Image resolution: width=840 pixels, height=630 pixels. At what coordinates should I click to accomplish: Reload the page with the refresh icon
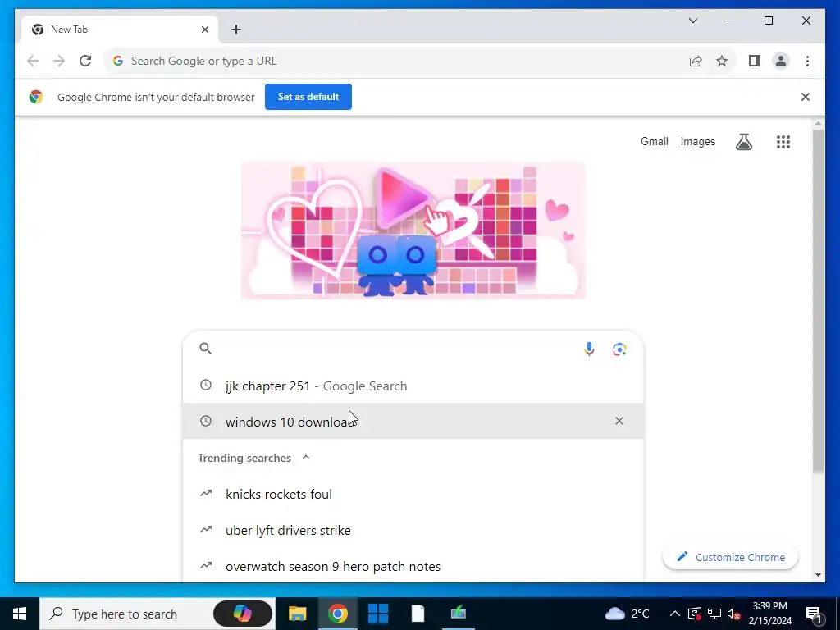coord(85,61)
